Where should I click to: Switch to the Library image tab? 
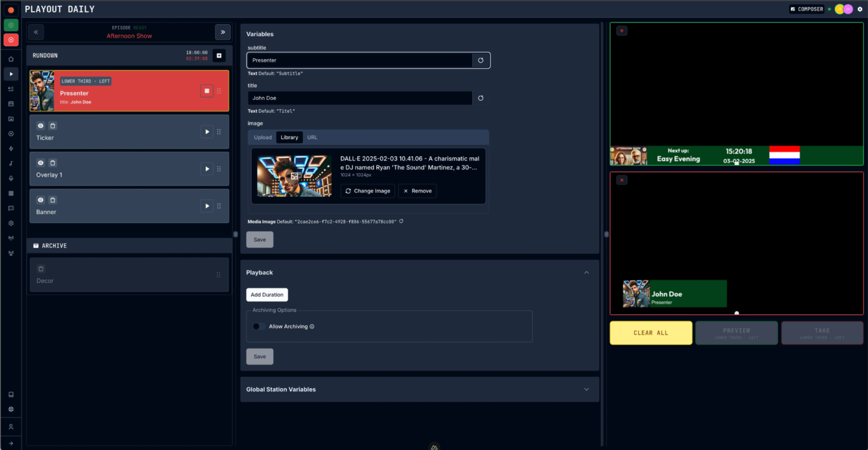tap(289, 138)
